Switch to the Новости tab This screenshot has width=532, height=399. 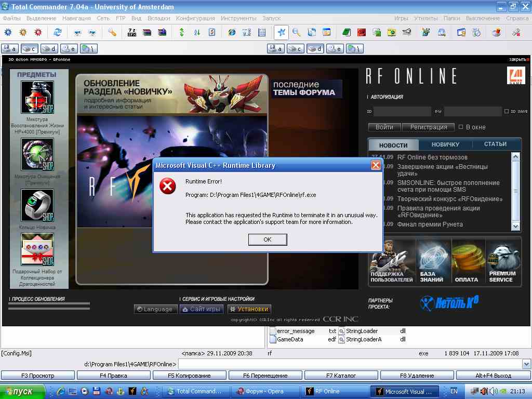[393, 145]
